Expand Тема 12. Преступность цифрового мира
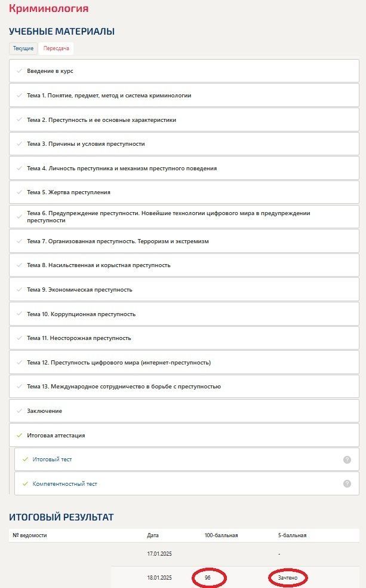 [x=184, y=363]
